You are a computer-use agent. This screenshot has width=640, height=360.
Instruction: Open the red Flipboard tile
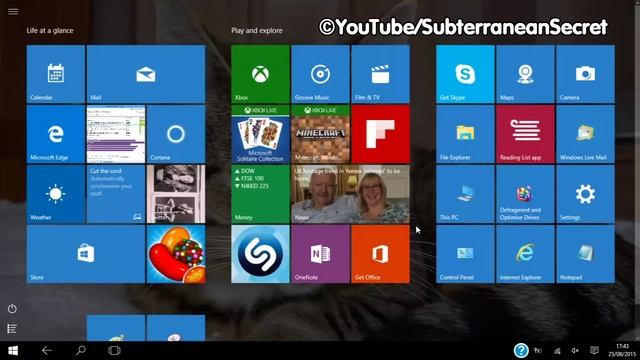(x=380, y=134)
